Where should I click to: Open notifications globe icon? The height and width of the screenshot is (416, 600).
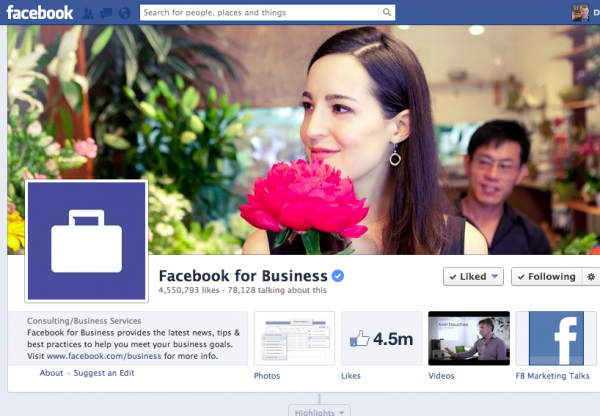pos(125,13)
